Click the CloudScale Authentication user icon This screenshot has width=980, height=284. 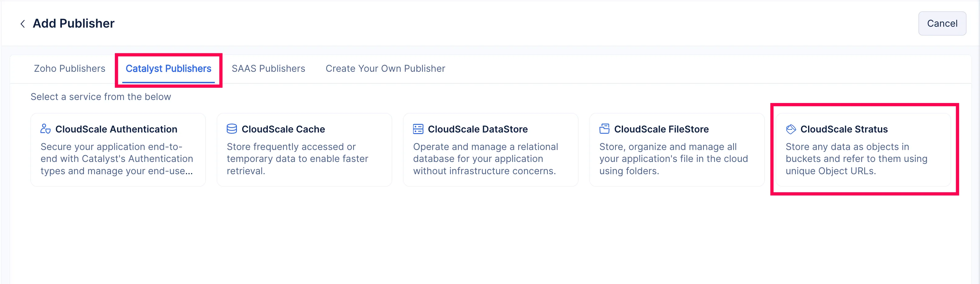(45, 129)
